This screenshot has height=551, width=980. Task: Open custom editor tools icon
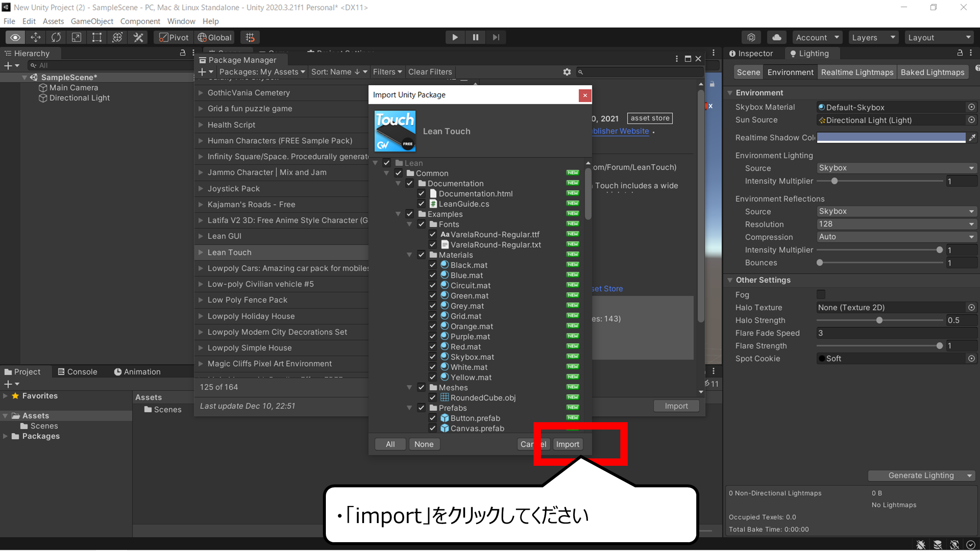[138, 37]
